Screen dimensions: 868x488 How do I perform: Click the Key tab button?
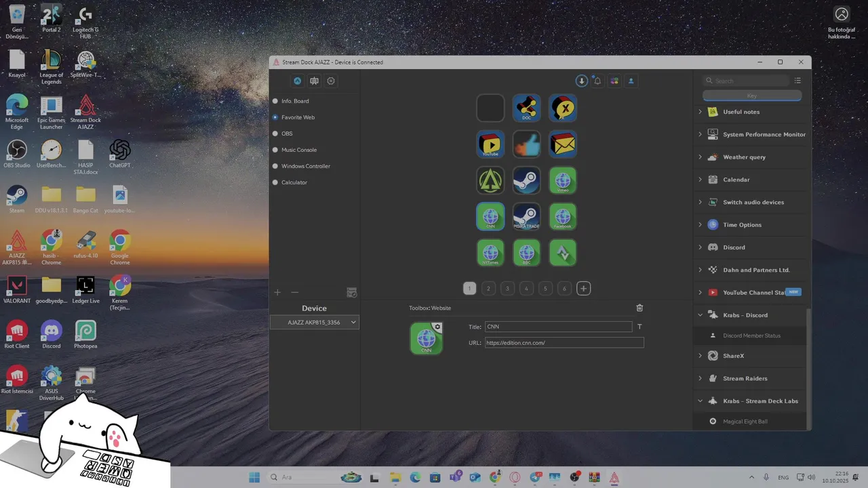click(752, 96)
